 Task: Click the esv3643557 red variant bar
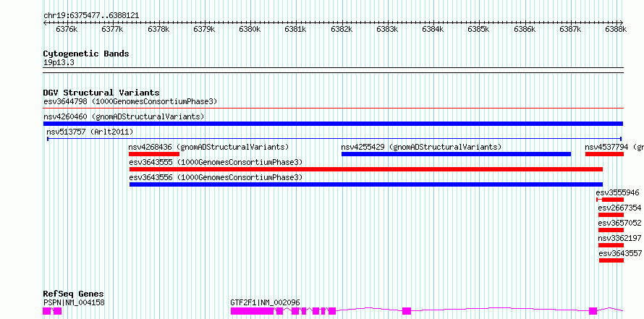coord(611,260)
